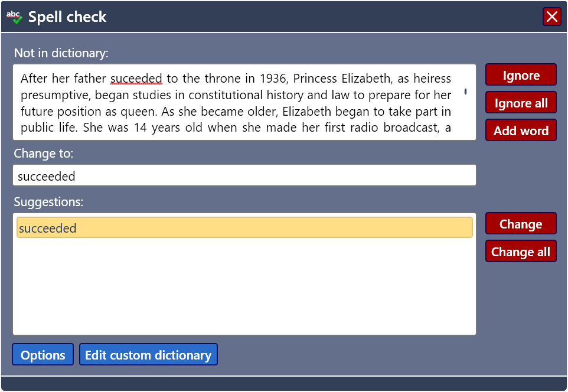
Task: Click inside the Change to text field
Action: [245, 175]
